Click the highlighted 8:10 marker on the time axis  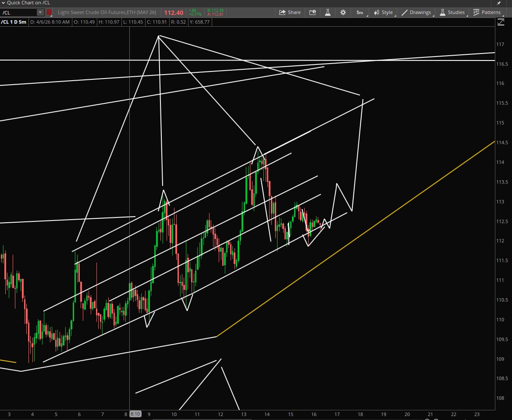point(135,414)
